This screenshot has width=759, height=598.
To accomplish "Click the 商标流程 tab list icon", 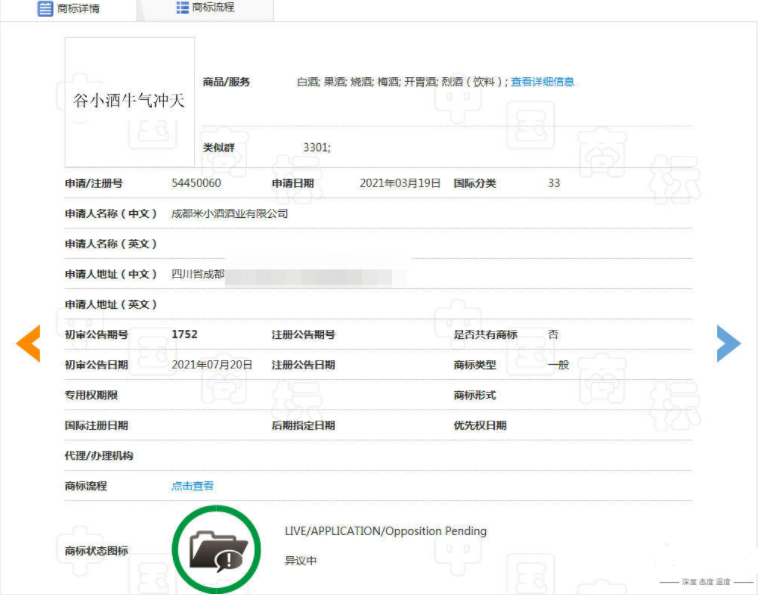I will pyautogui.click(x=182, y=8).
